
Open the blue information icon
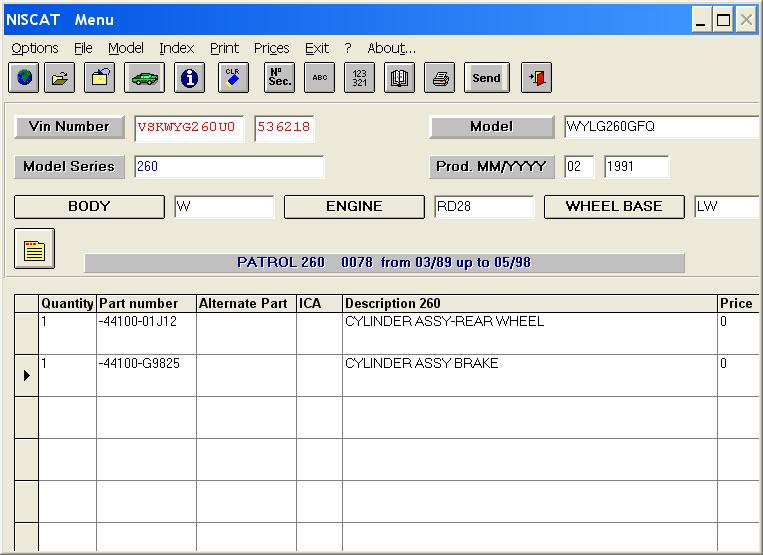(x=189, y=77)
